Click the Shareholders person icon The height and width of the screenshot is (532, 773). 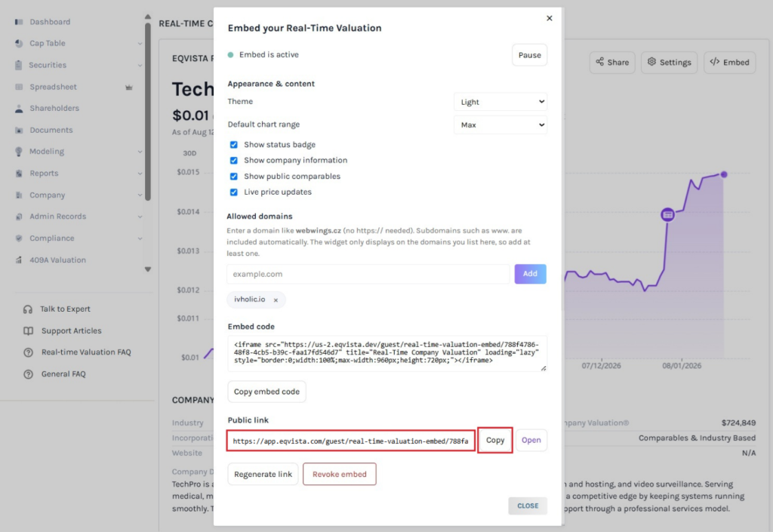tap(19, 109)
